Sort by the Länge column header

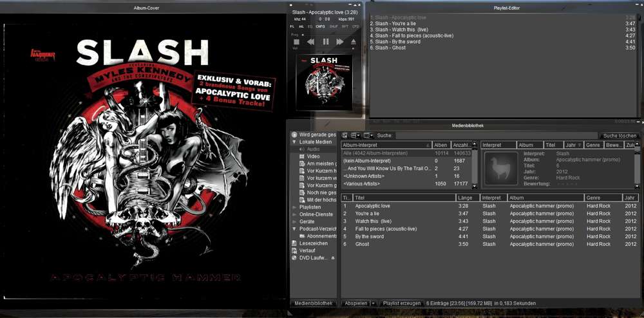[467, 198]
